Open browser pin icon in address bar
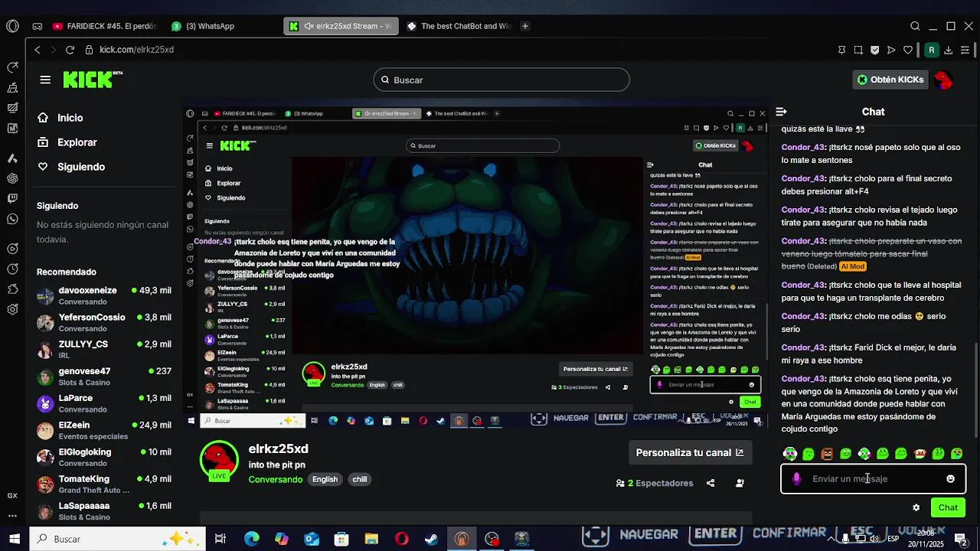This screenshot has width=980, height=551. pyautogui.click(x=841, y=50)
